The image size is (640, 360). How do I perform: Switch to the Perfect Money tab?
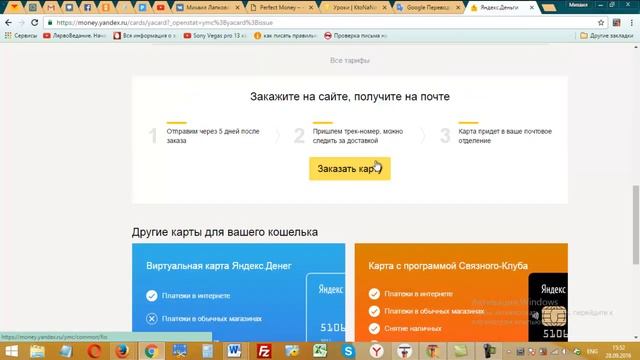[x=282, y=7]
